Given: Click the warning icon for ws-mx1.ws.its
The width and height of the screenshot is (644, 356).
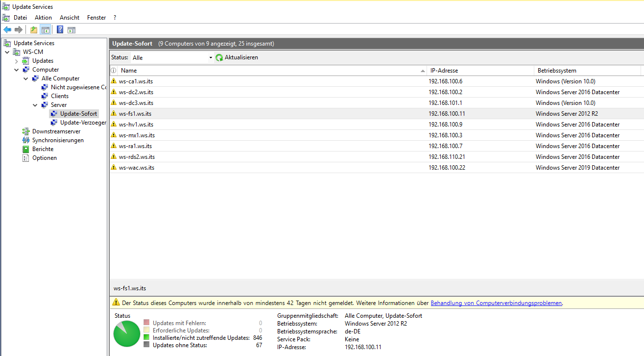Looking at the screenshot, I should (x=114, y=135).
